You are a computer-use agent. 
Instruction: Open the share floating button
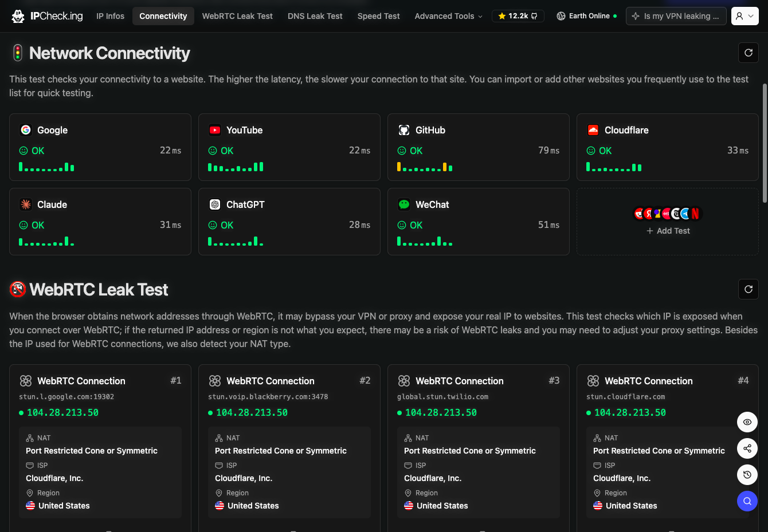(x=747, y=448)
